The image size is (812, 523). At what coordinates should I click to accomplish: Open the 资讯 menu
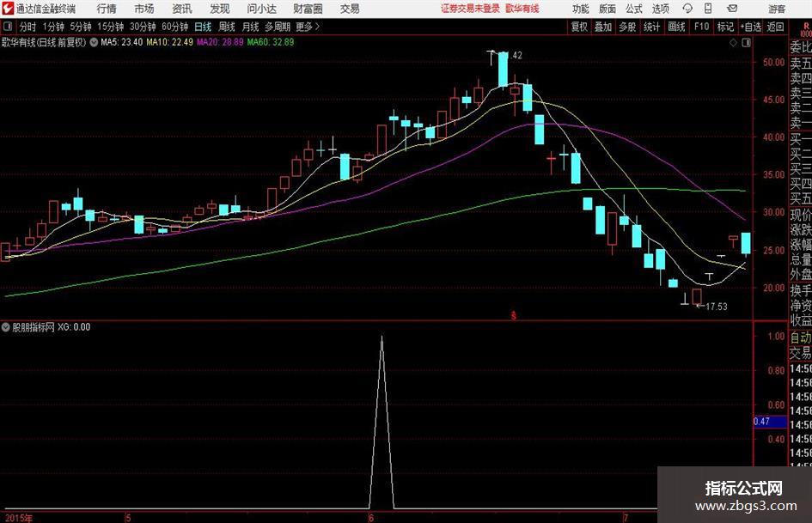(182, 9)
